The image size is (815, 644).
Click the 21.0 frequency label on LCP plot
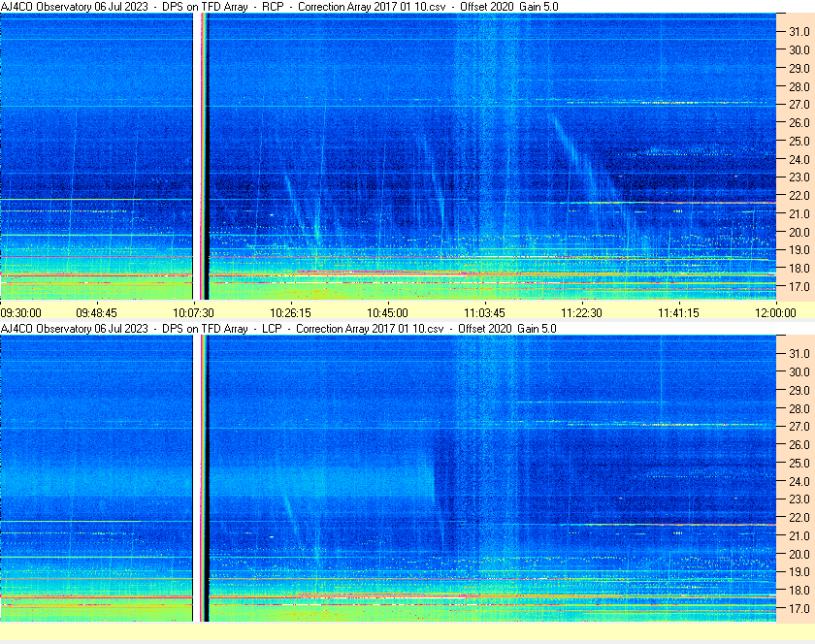(799, 536)
